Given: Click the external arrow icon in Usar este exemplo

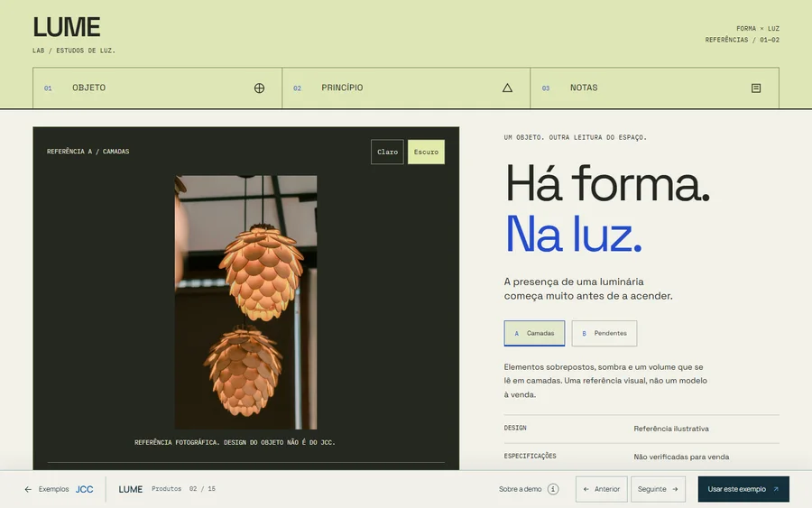Looking at the screenshot, I should coord(776,489).
